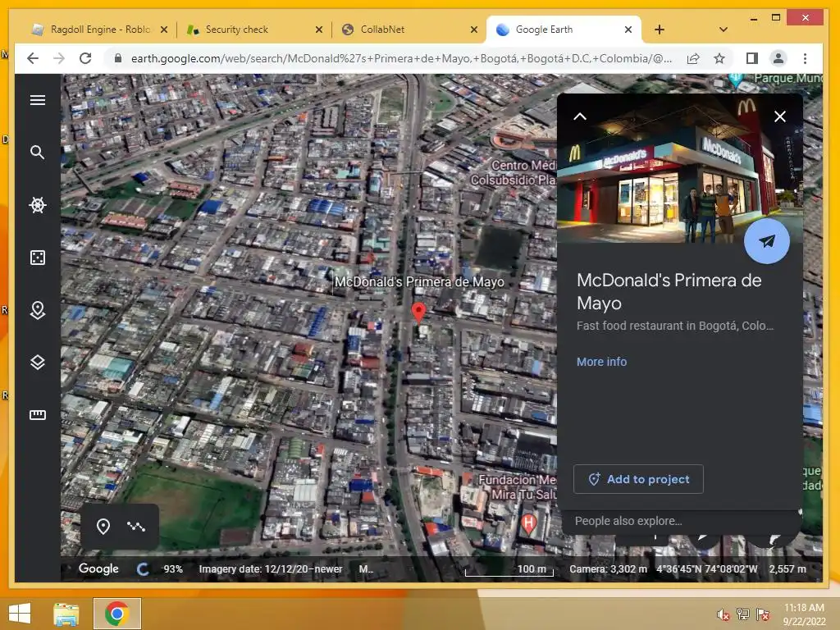View site info via padlock icon

pos(118,58)
